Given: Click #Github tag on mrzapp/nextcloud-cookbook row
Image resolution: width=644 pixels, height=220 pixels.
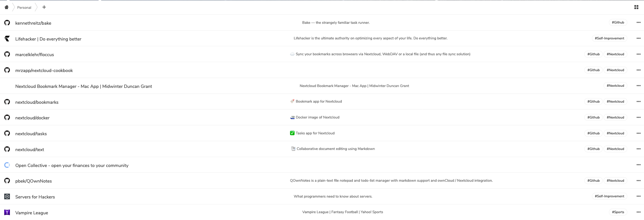Looking at the screenshot, I should click(x=593, y=70).
